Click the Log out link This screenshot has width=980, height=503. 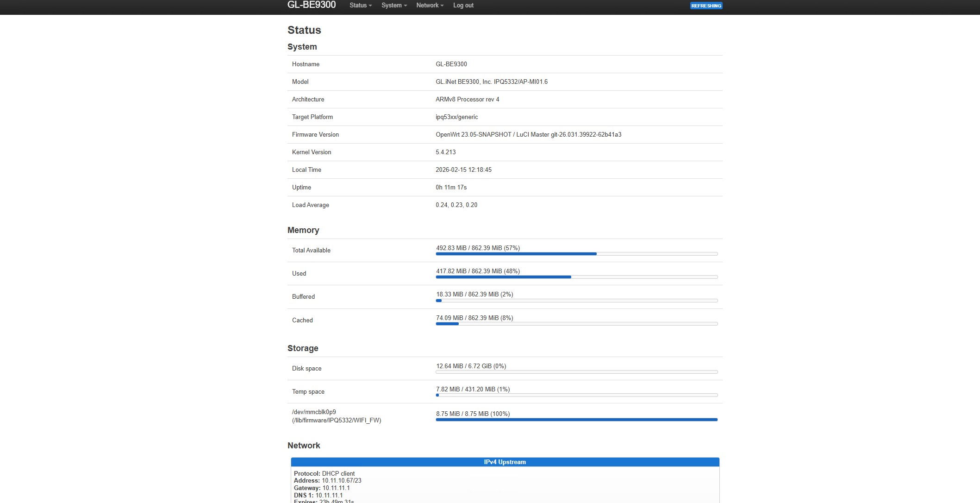click(463, 6)
